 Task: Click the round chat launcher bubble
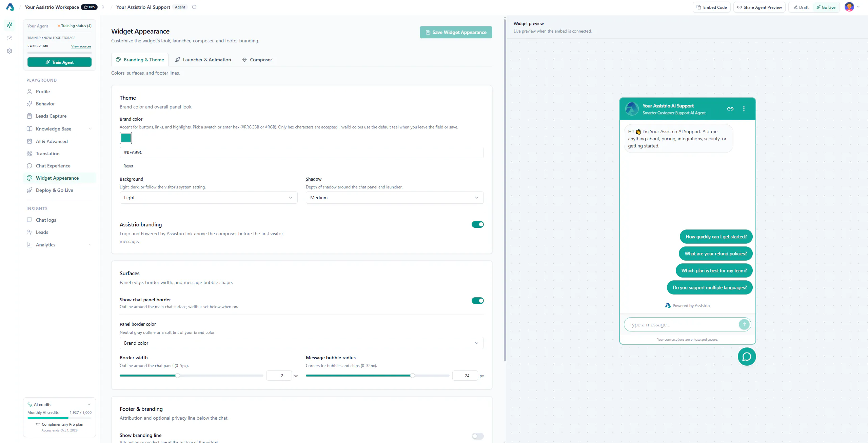[x=747, y=357]
